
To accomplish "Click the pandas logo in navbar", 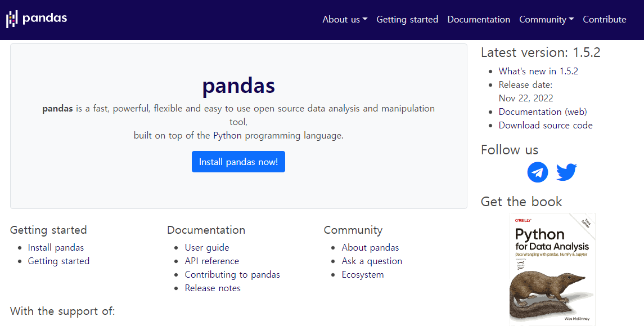I will click(x=37, y=19).
